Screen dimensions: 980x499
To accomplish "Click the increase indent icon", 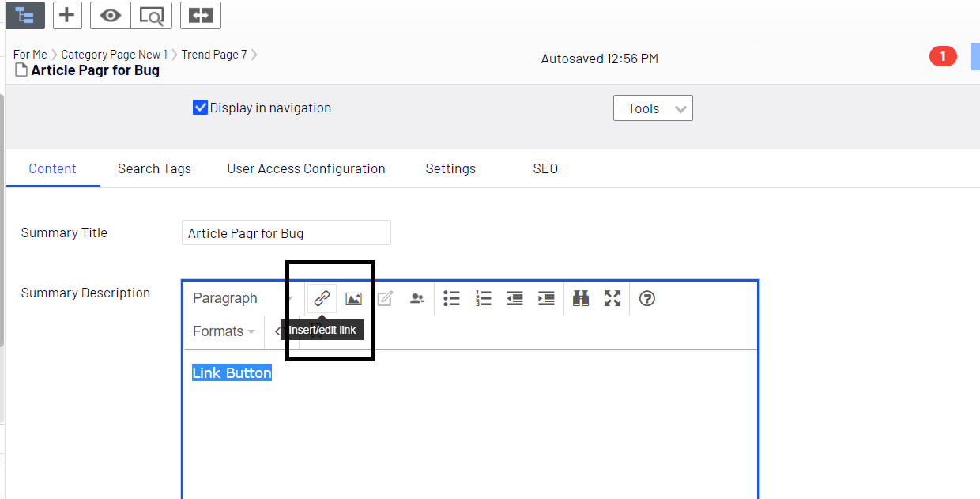I will pyautogui.click(x=546, y=298).
